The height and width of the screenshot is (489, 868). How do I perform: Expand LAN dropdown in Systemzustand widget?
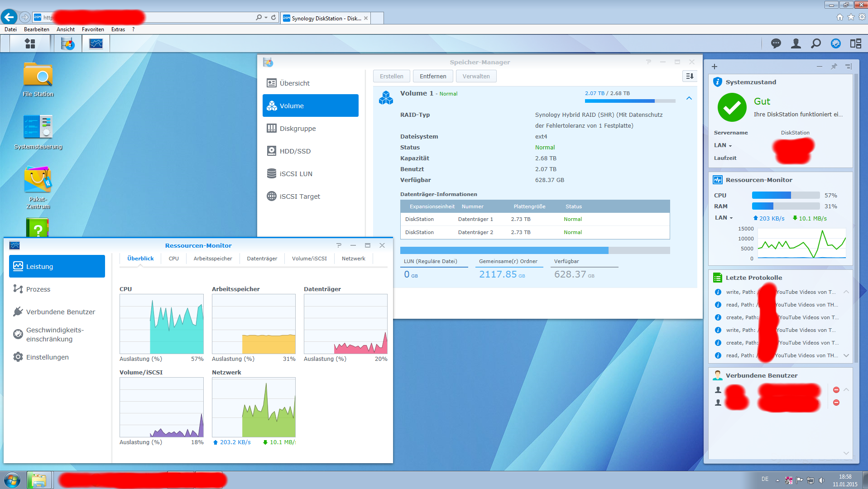[x=723, y=145]
